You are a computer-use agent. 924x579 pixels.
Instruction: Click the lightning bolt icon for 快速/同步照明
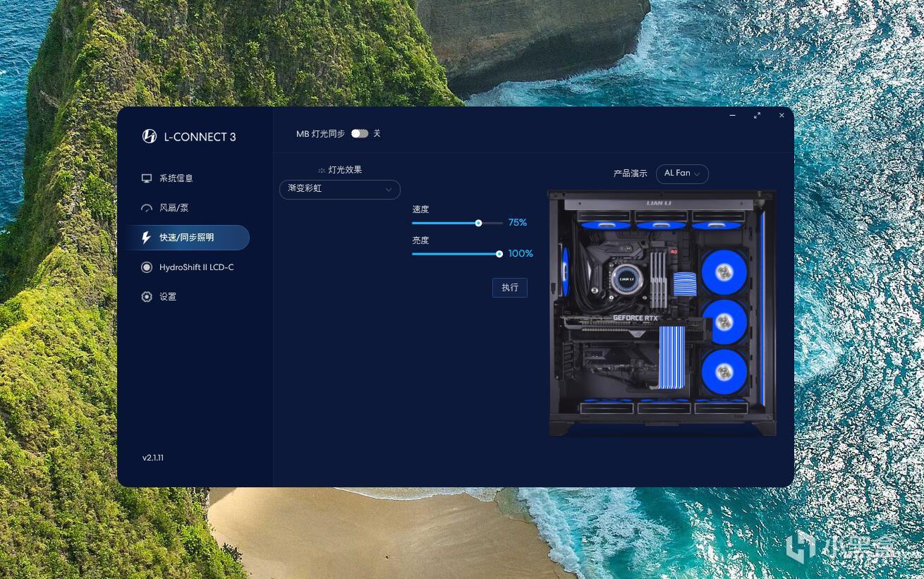pyautogui.click(x=147, y=238)
